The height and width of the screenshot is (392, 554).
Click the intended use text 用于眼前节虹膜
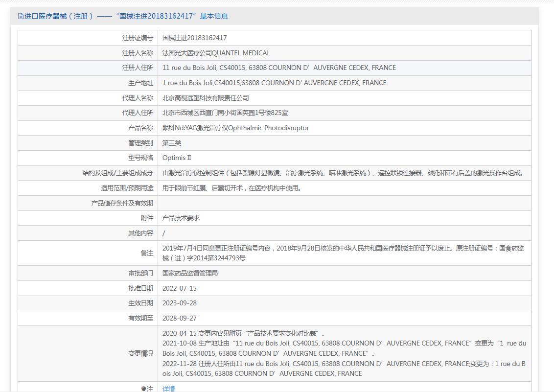[232, 188]
